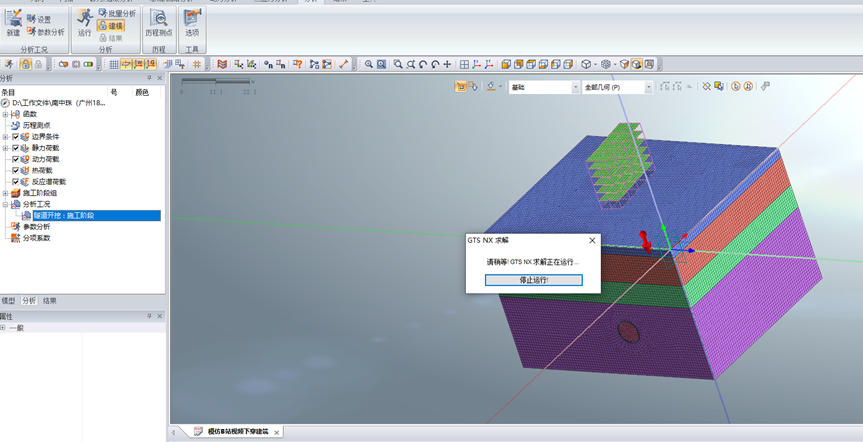The height and width of the screenshot is (442, 863).
Task: Expand the 静力荷载 tree node
Action: 6,148
